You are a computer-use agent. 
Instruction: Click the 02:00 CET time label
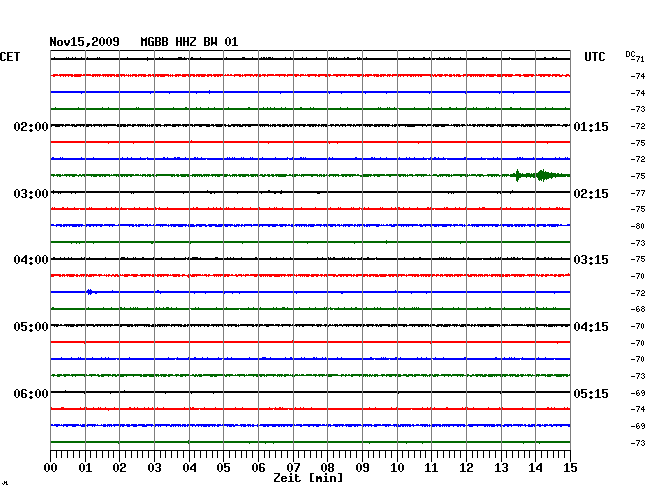(x=31, y=126)
